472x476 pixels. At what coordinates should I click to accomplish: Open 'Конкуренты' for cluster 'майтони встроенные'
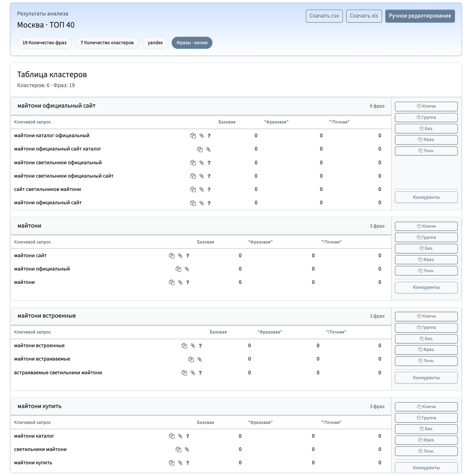pyautogui.click(x=426, y=378)
